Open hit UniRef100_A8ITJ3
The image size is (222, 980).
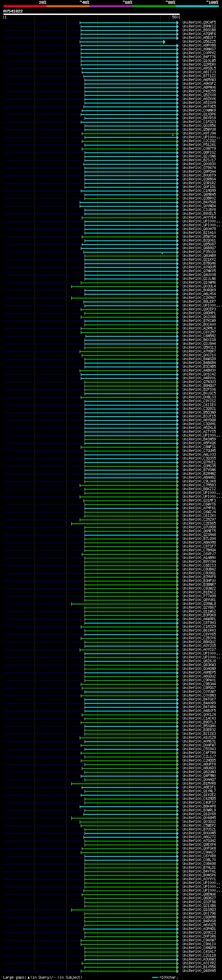click(x=199, y=72)
